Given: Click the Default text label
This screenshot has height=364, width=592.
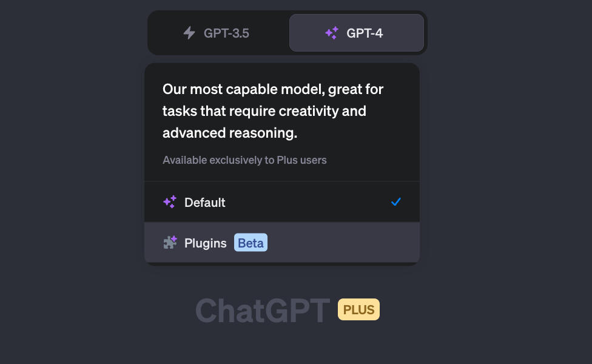Looking at the screenshot, I should coord(204,203).
